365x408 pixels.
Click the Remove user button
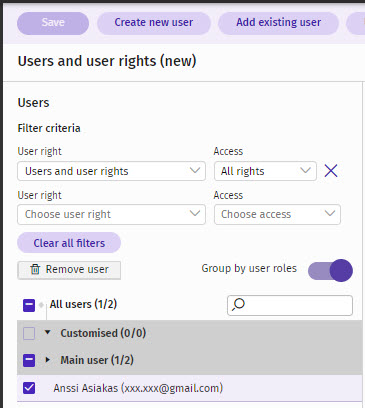pyautogui.click(x=69, y=269)
